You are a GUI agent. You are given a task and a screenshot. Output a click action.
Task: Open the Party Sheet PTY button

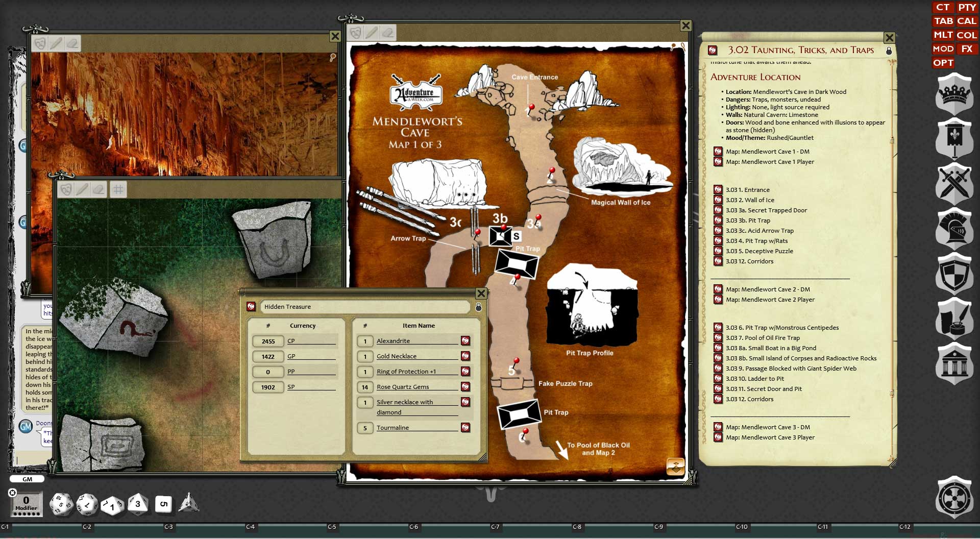(x=967, y=7)
